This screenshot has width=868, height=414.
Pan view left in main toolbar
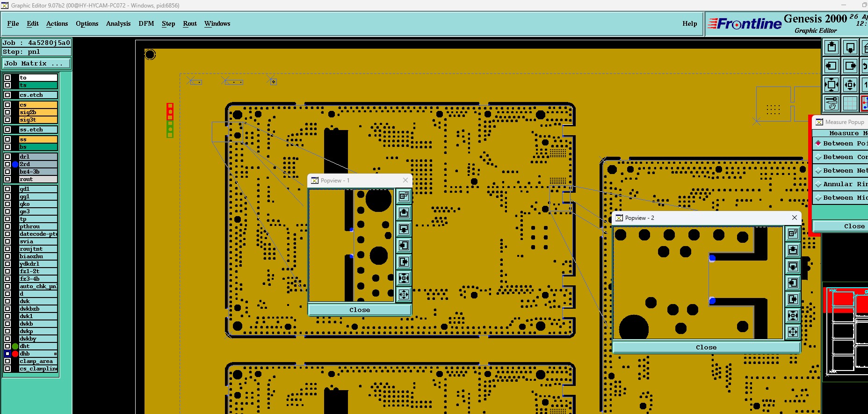coord(832,66)
